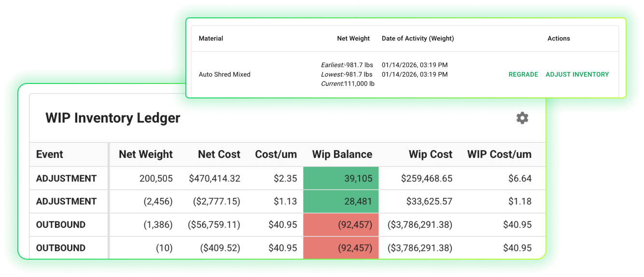Image resolution: width=644 pixels, height=277 pixels.
Task: Click the $470,414.32 Net Cost cell
Action: pos(214,179)
